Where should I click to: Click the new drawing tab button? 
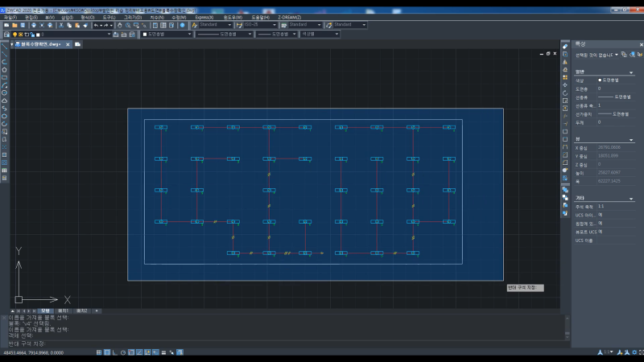coord(77,44)
